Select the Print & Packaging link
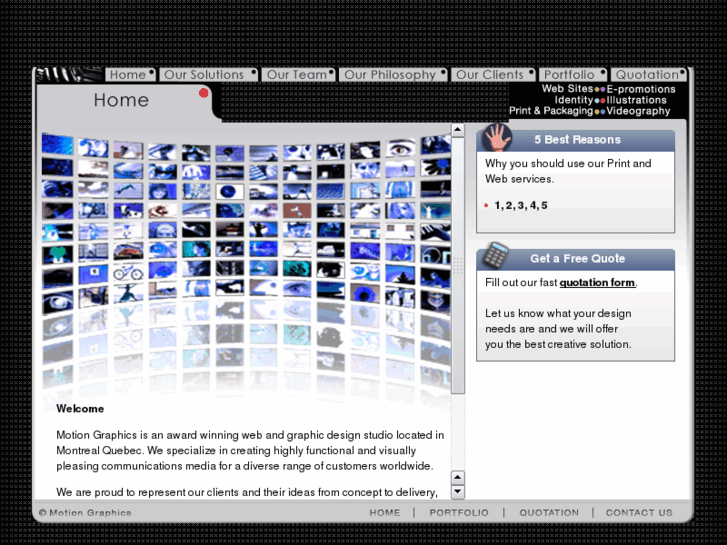This screenshot has width=727, height=545. [x=551, y=110]
